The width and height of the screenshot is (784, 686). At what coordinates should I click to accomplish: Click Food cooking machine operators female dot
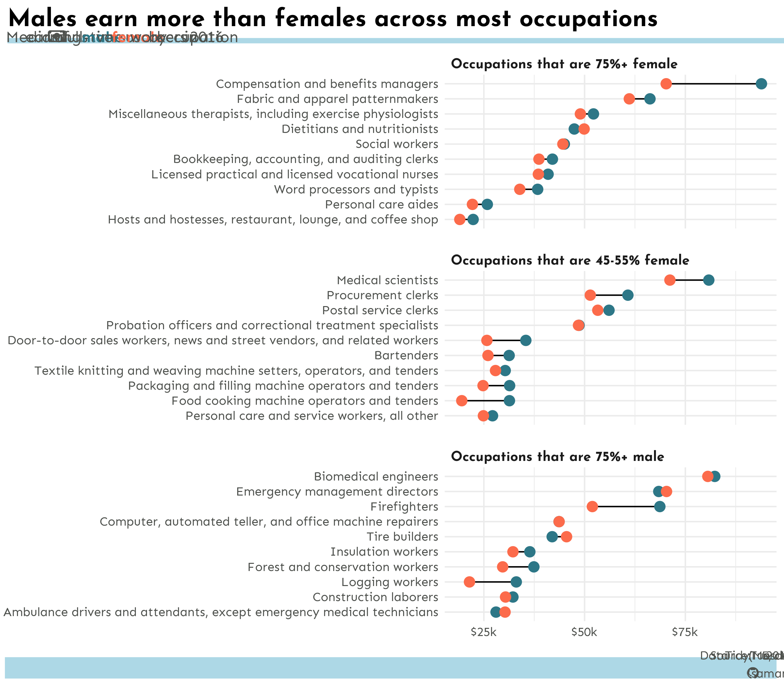pyautogui.click(x=462, y=401)
